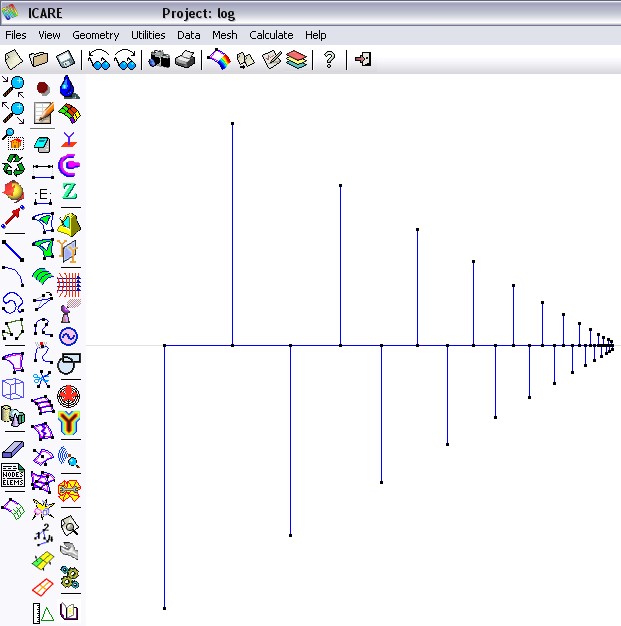Open the View menu
Screen dimensions: 621x626
(x=49, y=35)
